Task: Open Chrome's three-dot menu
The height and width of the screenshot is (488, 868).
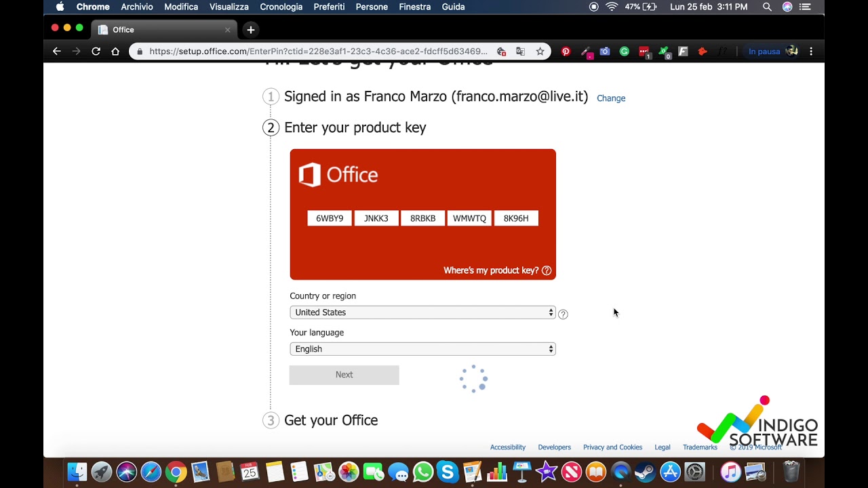Action: click(x=811, y=52)
